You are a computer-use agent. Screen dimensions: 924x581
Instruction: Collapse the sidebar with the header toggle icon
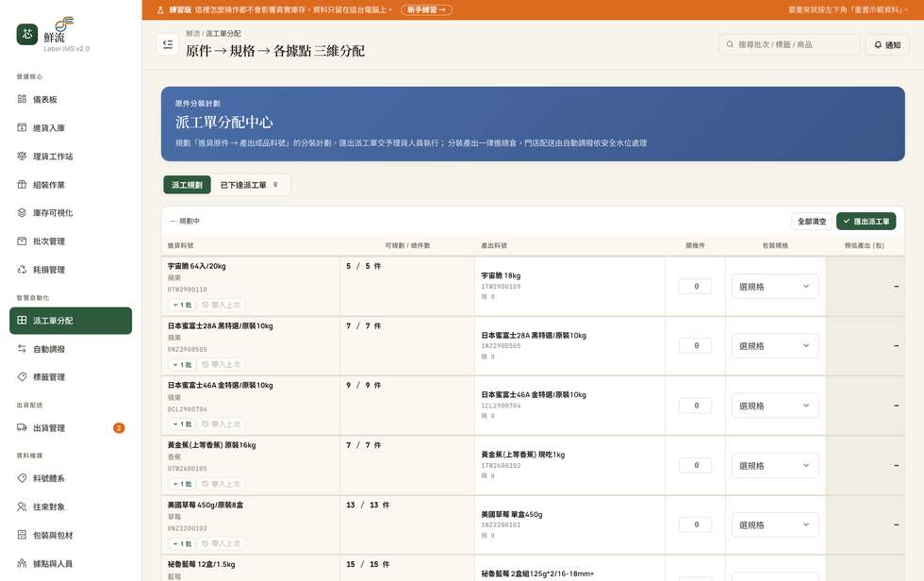[x=168, y=44]
